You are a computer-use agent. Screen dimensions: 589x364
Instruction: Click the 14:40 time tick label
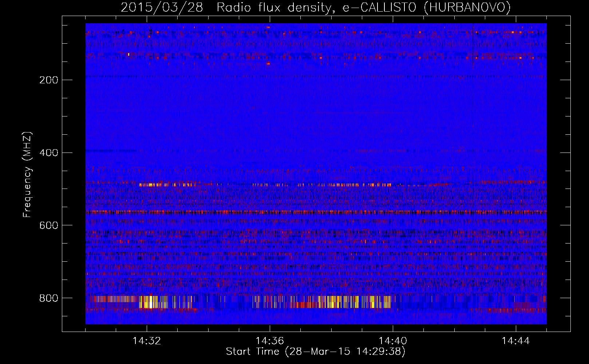tap(393, 341)
